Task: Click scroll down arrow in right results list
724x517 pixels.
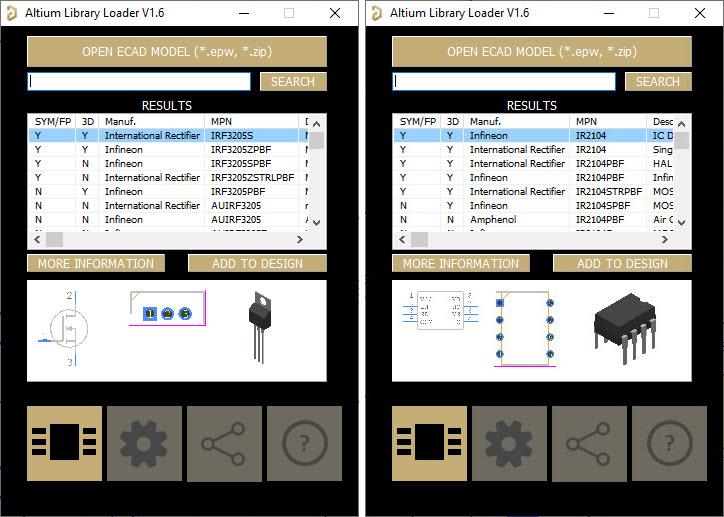Action: [682, 222]
